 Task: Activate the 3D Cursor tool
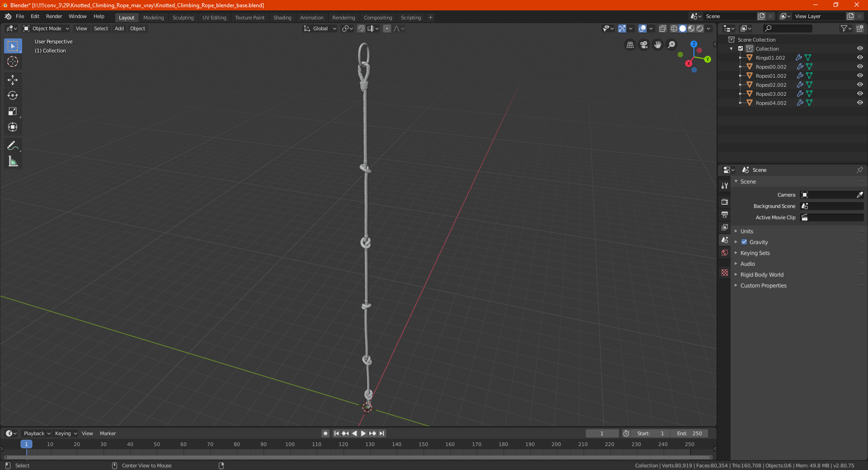pos(13,62)
